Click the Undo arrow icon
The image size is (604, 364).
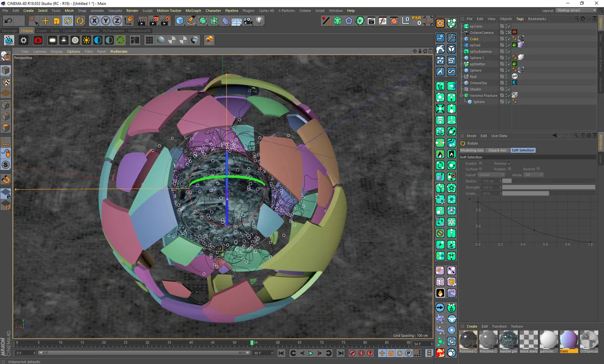tap(8, 21)
